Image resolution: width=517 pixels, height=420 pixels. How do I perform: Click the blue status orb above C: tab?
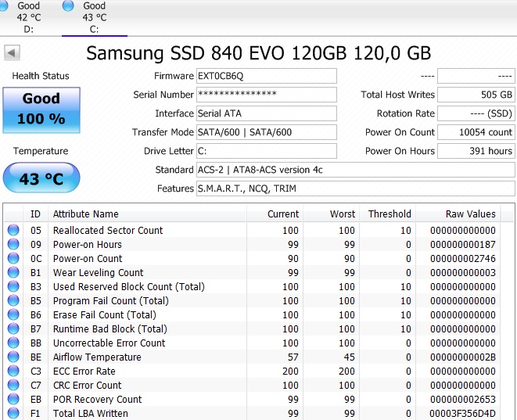[x=68, y=5]
